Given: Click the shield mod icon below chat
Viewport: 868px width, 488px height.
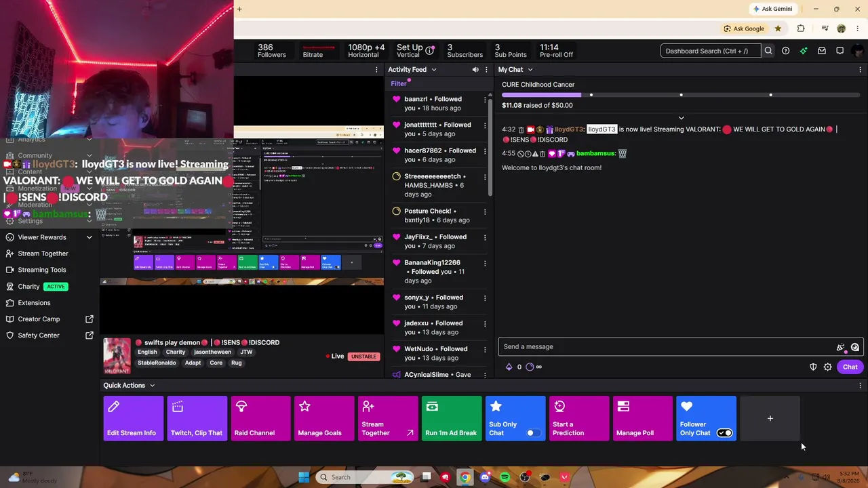Looking at the screenshot, I should (x=813, y=367).
